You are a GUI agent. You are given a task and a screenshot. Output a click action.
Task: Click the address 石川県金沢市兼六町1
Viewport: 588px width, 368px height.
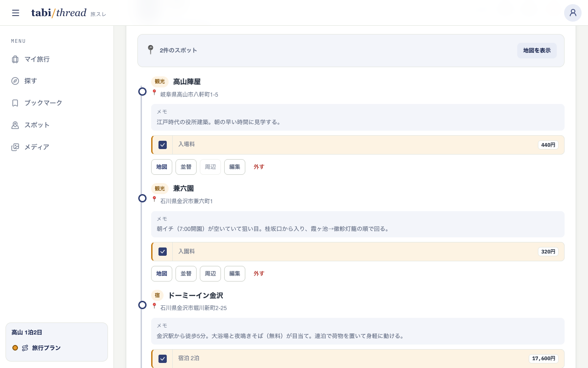point(187,201)
